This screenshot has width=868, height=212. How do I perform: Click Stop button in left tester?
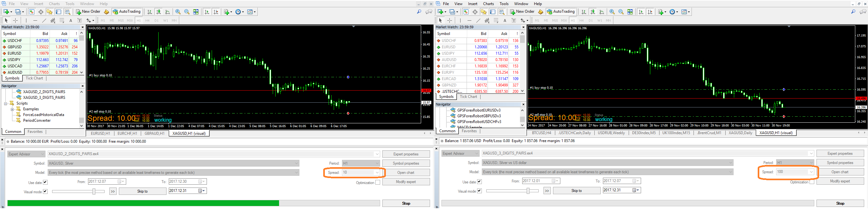point(406,203)
